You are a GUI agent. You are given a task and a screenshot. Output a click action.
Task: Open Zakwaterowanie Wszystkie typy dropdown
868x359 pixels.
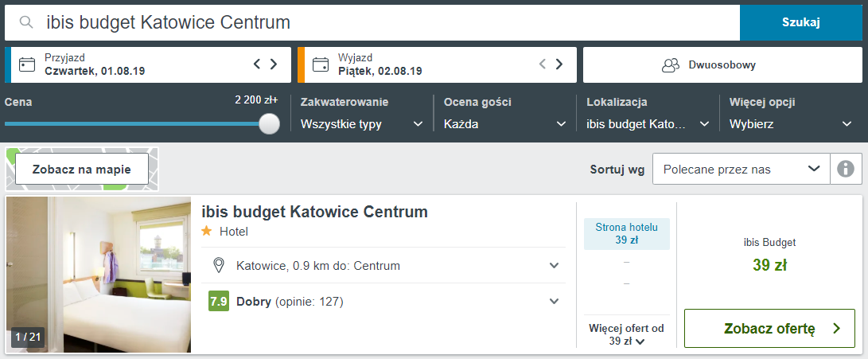(361, 124)
